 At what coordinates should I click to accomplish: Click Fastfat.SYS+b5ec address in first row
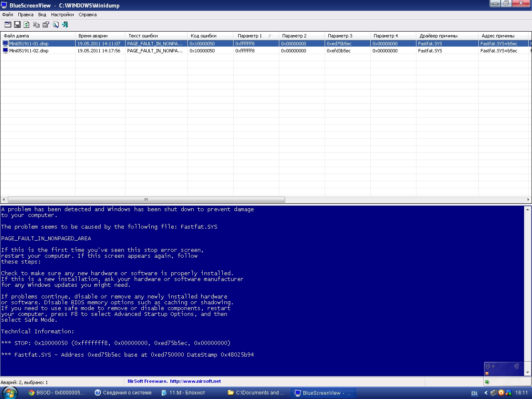click(499, 44)
